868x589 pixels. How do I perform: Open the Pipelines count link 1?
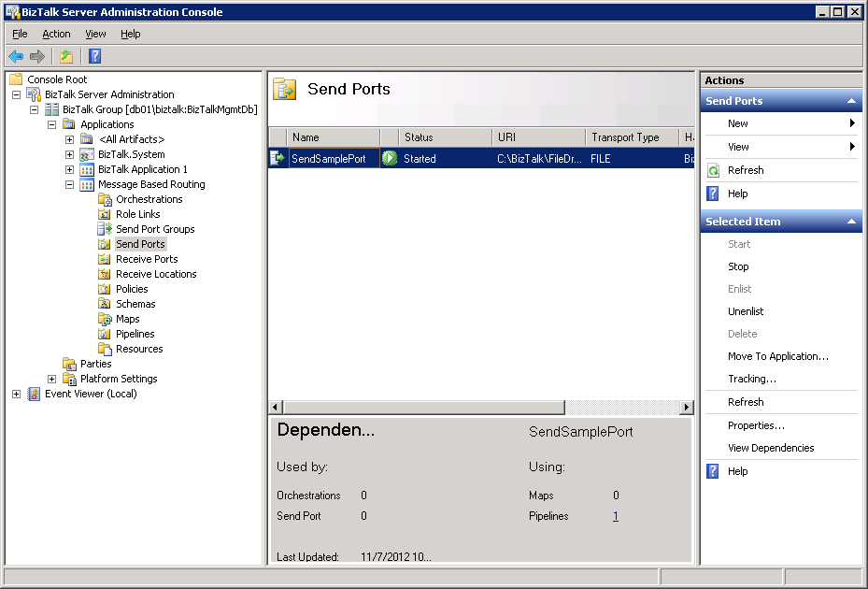tap(616, 516)
